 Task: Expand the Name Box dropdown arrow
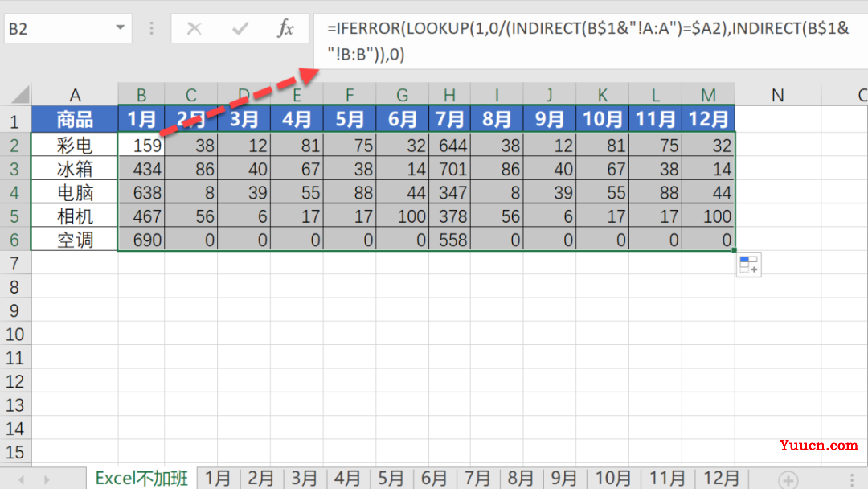pos(120,27)
